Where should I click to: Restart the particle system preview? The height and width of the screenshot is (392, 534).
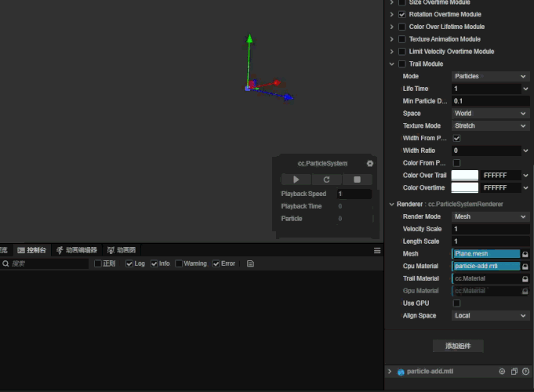[x=326, y=180]
